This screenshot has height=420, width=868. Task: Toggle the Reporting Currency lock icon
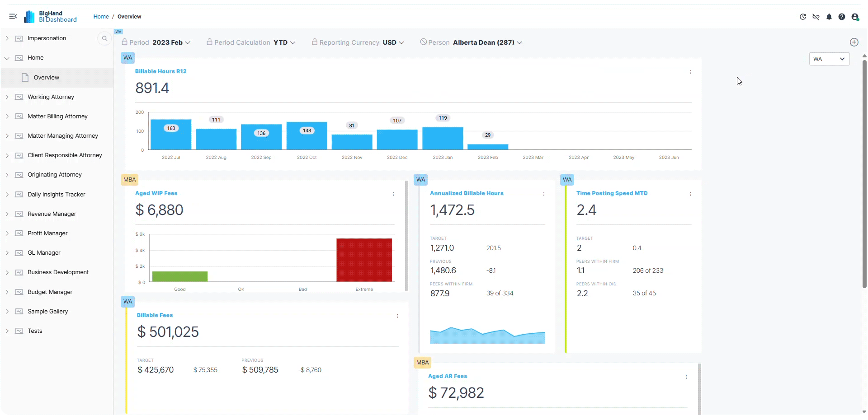coord(315,42)
